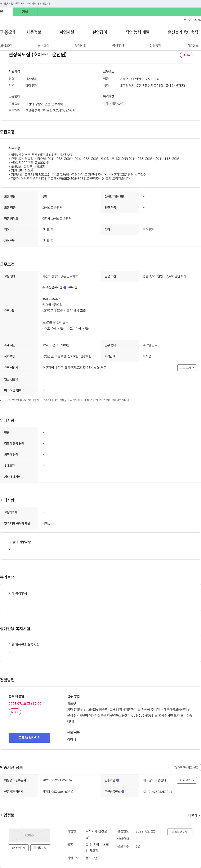Click the 고용24 logo
The height and width of the screenshot is (868, 201).
(x=8, y=32)
